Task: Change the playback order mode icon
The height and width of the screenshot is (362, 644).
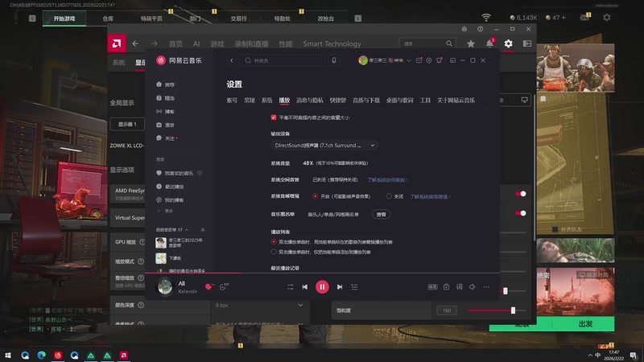Action: pos(290,287)
